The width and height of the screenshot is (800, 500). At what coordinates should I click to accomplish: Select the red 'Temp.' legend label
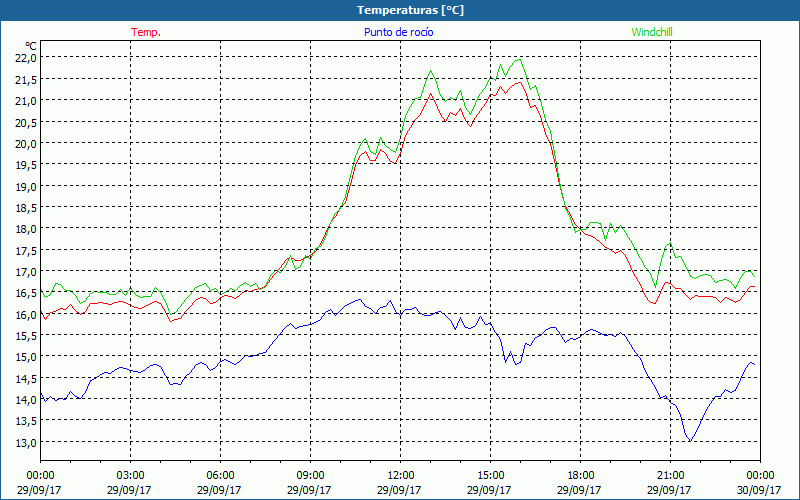click(146, 32)
